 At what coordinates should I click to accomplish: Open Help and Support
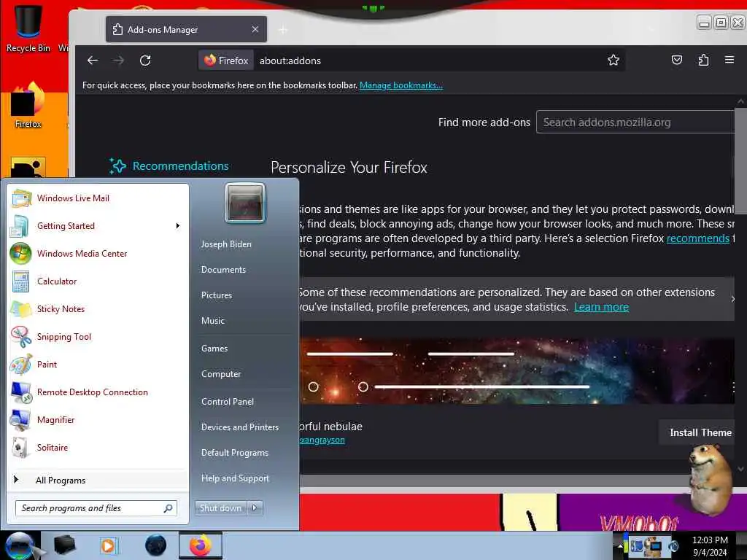[x=235, y=478]
